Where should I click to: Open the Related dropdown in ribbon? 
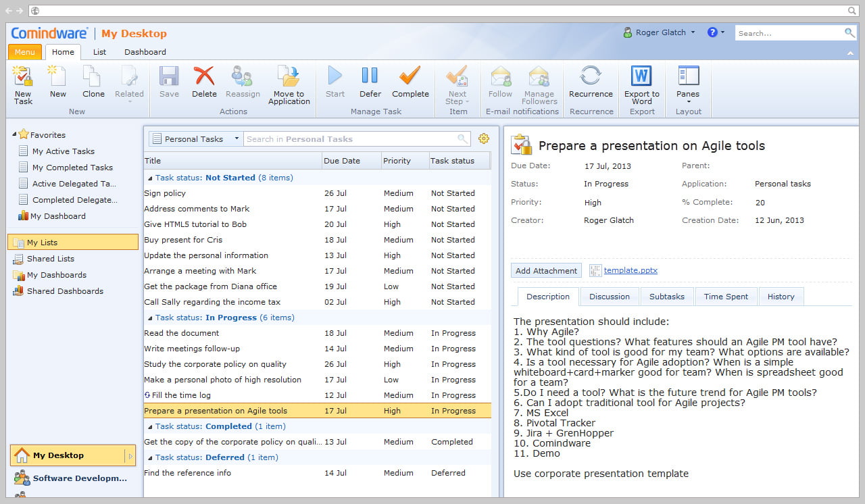129,84
